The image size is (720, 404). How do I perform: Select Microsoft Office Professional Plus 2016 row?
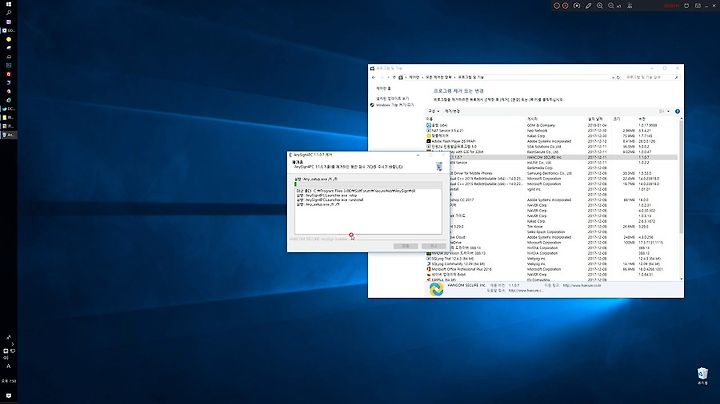point(551,269)
